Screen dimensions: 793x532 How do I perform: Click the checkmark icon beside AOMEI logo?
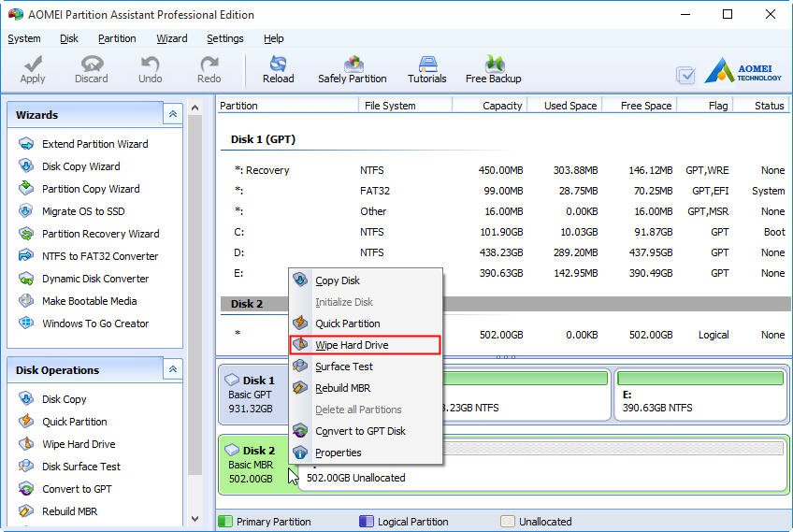pos(685,76)
